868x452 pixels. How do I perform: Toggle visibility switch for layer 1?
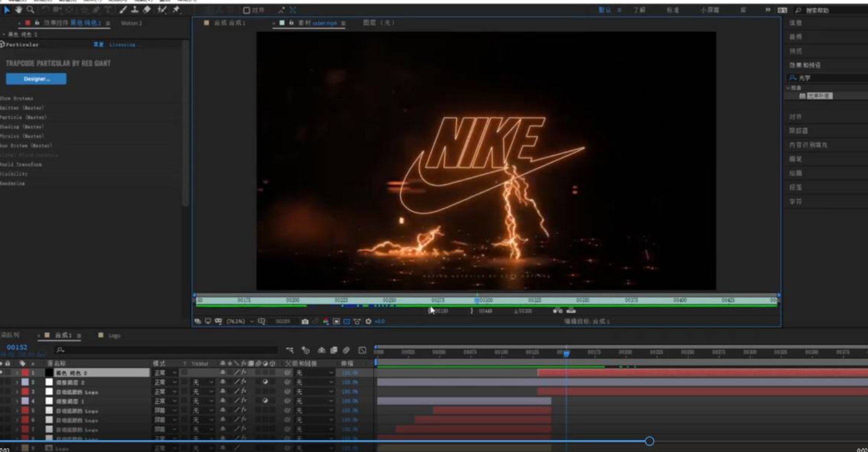click(1, 372)
